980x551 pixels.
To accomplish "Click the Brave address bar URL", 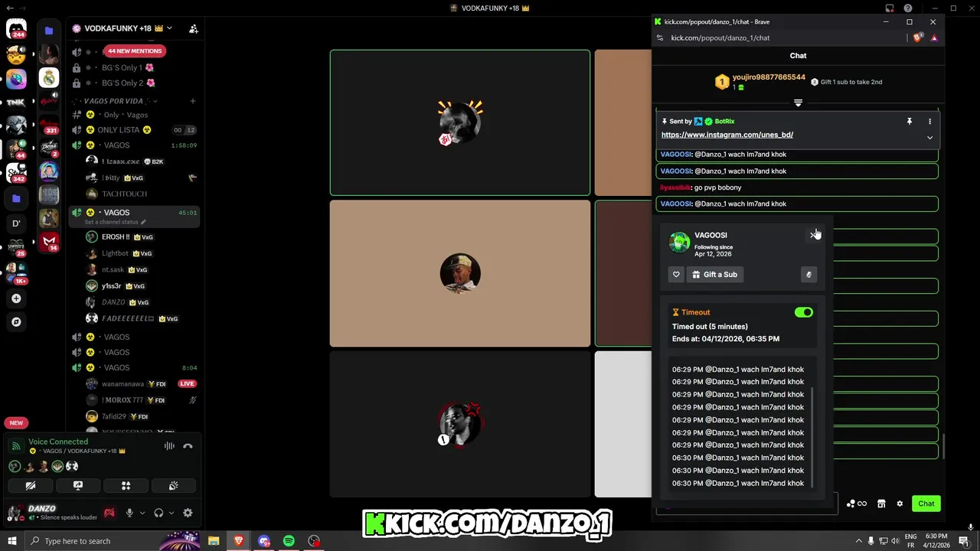I will click(720, 37).
